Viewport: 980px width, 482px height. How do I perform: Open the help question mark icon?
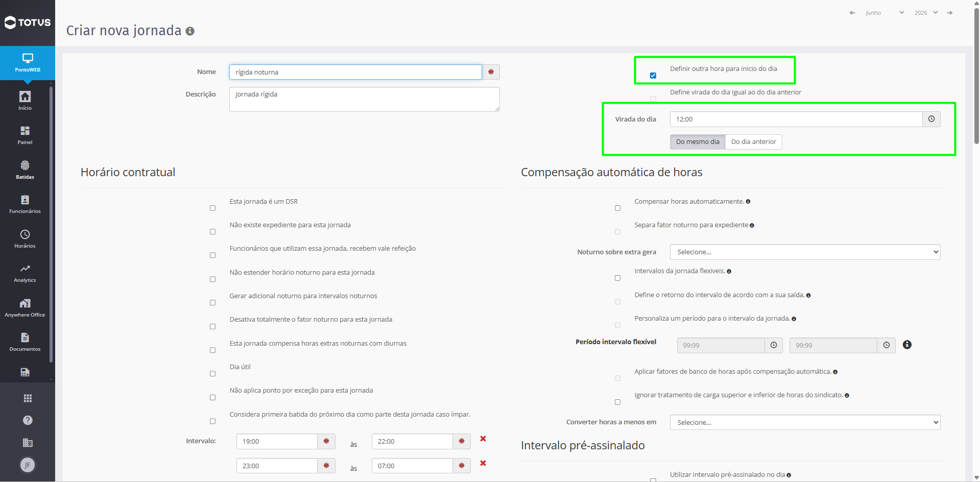[x=28, y=420]
